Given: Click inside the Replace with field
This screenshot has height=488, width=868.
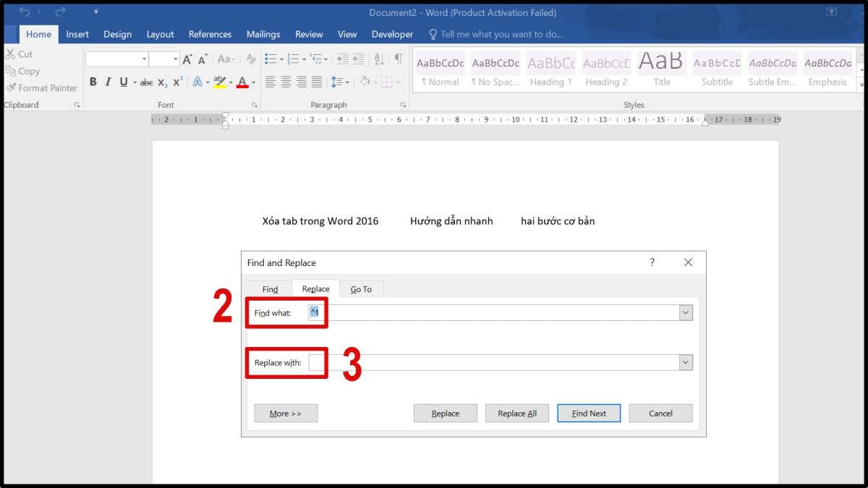Looking at the screenshot, I should pos(492,363).
